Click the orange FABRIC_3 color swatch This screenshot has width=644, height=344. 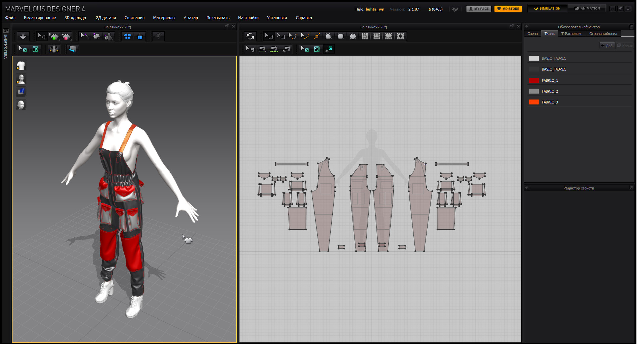(534, 102)
